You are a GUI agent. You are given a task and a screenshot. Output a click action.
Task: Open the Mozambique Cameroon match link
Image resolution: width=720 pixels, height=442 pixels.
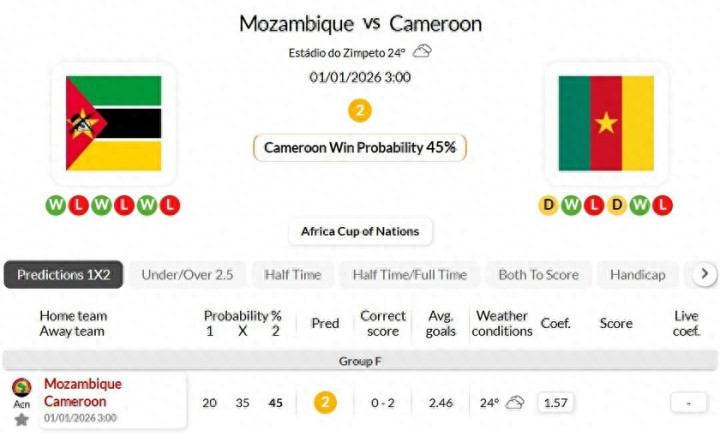point(83,392)
